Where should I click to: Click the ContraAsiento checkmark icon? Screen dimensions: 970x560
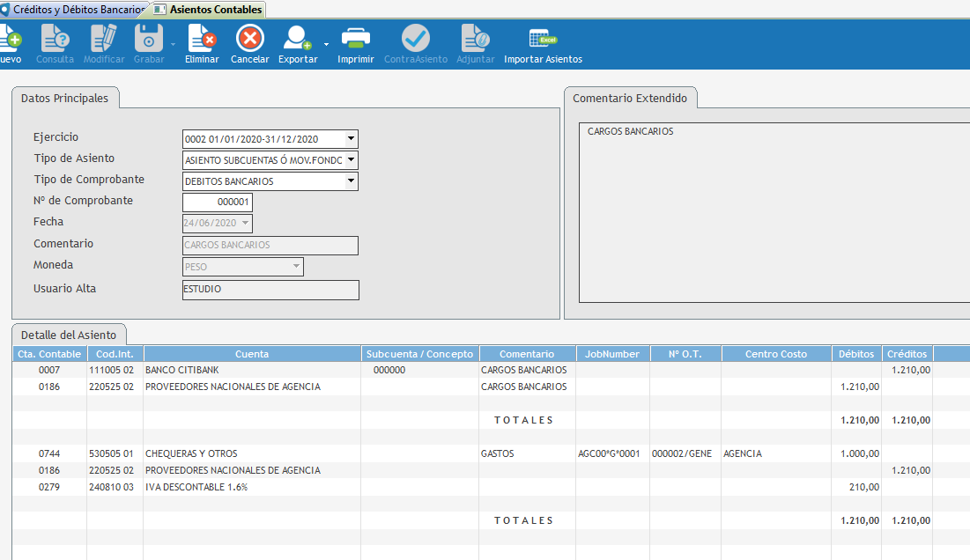415,39
